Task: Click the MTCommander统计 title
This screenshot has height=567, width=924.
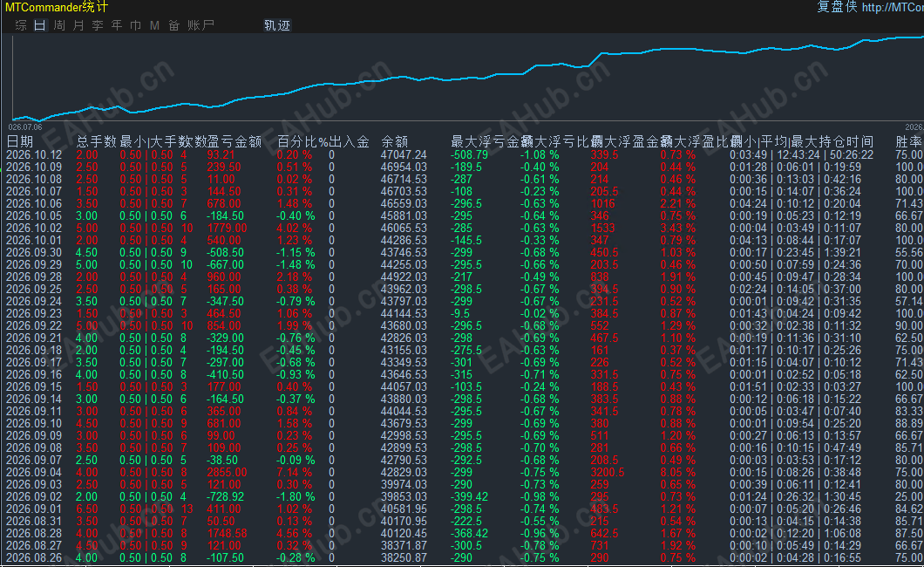Action: 56,7
